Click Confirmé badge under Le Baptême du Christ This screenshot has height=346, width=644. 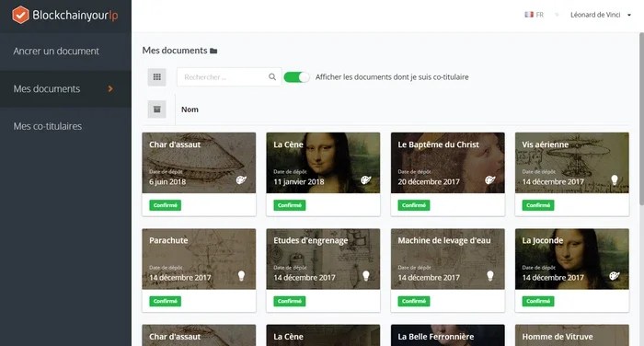414,205
